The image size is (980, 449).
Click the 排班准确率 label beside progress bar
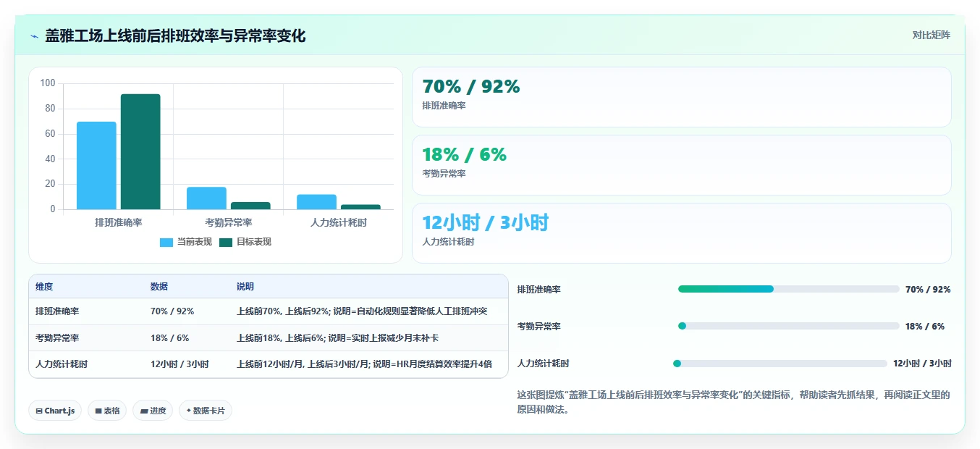pyautogui.click(x=539, y=289)
